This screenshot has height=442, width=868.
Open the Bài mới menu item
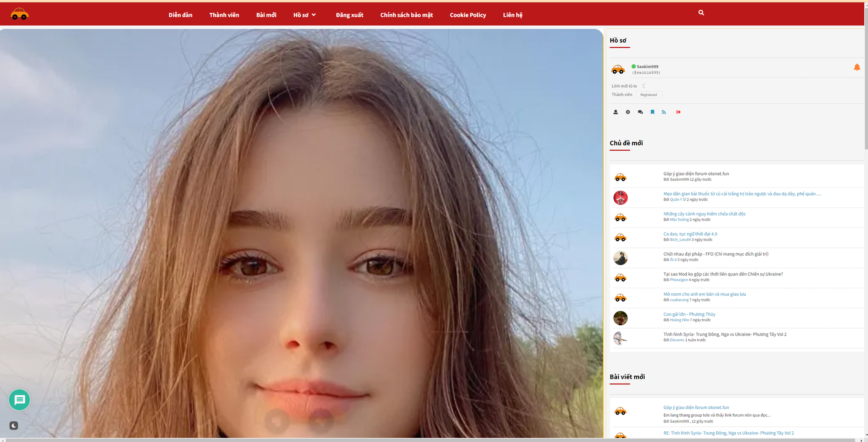point(266,15)
